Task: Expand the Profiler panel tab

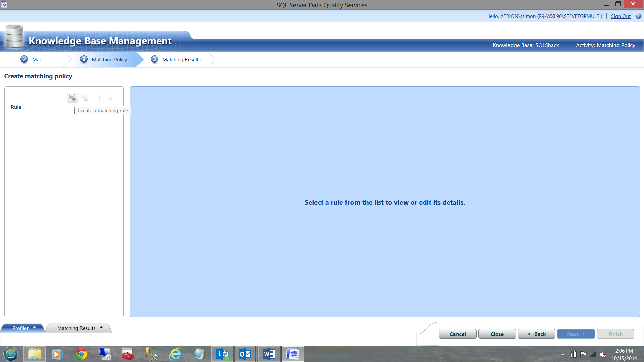Action: (x=23, y=328)
